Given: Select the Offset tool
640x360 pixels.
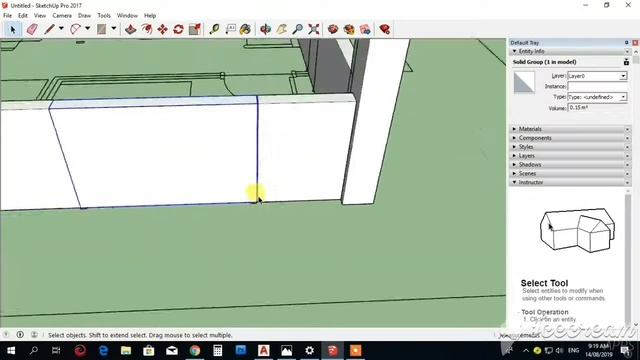Looking at the screenshot, I should [x=147, y=29].
